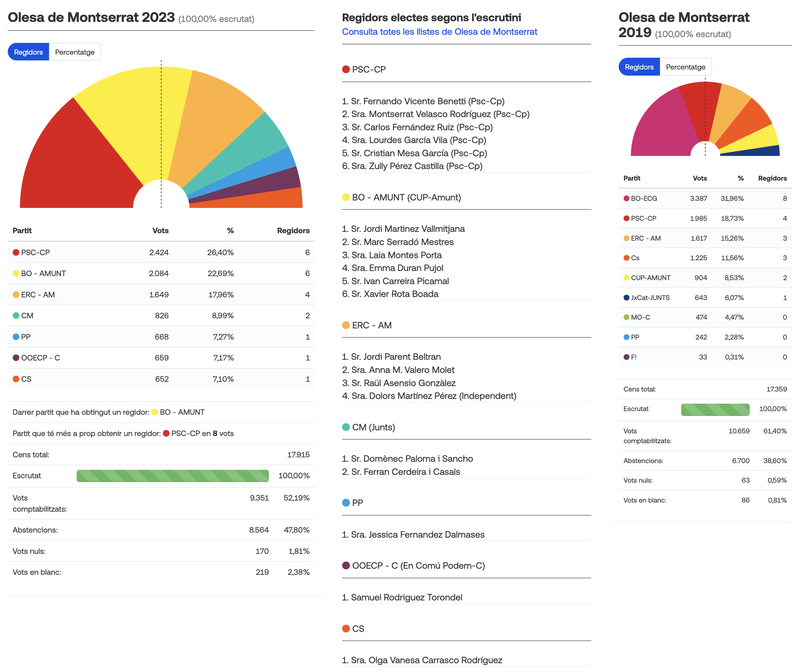Click magenta dot beside BO-ECG in 2019 table
The height and width of the screenshot is (672, 797).
pos(626,198)
